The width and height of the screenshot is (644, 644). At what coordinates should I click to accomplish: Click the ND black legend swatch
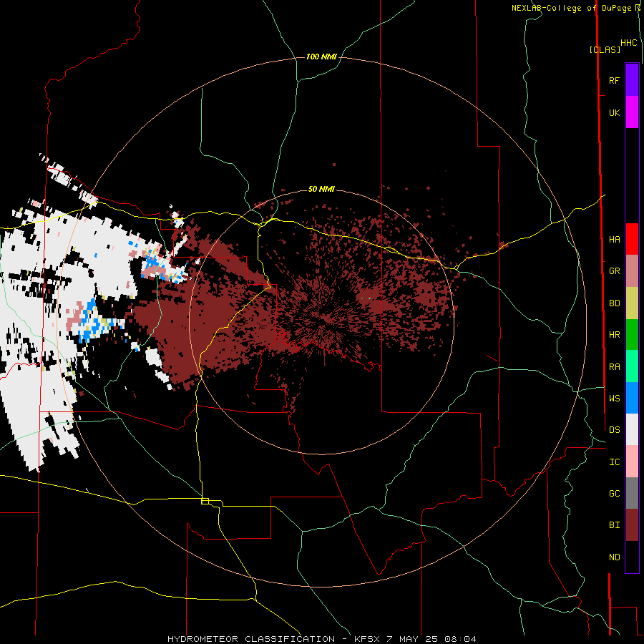(632, 557)
